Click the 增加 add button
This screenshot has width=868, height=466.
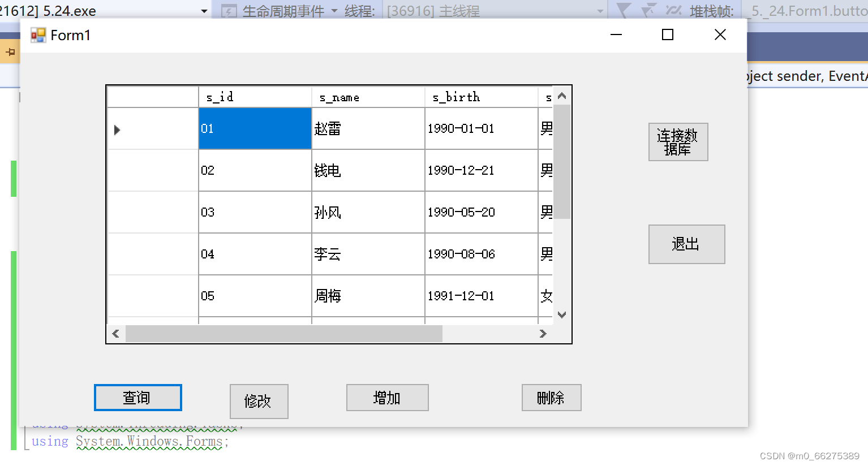point(387,398)
